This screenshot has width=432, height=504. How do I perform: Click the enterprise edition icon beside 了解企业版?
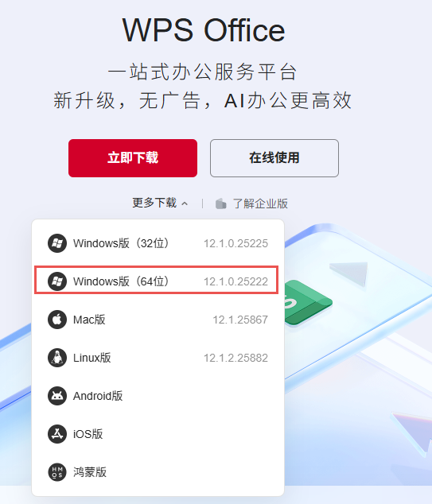[221, 204]
